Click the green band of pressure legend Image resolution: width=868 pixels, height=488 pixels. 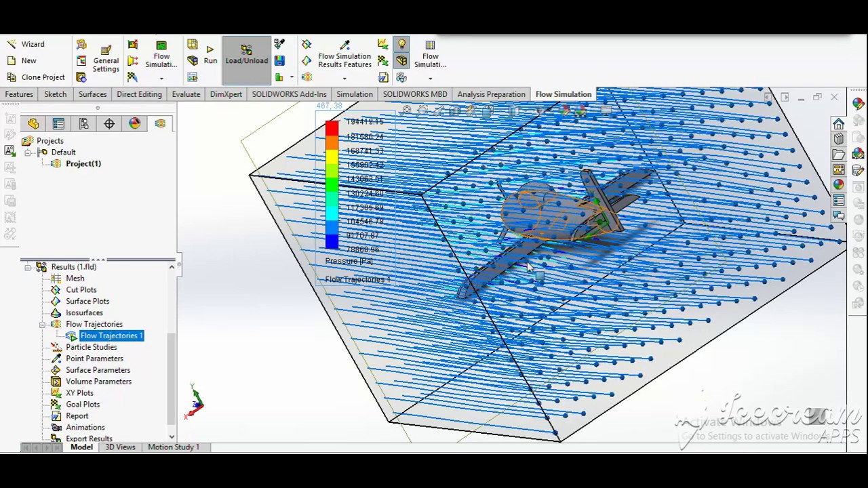pyautogui.click(x=332, y=184)
